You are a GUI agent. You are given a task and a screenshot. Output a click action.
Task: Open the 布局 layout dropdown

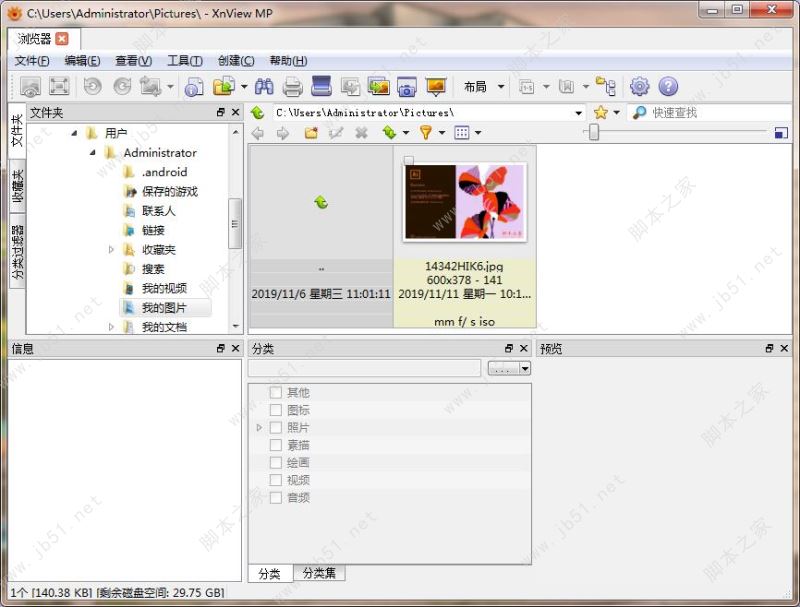point(484,87)
